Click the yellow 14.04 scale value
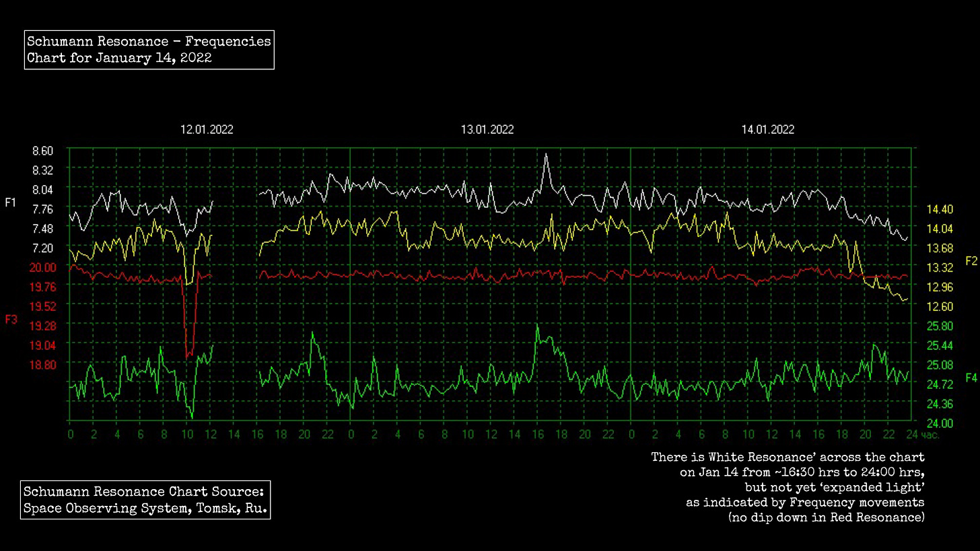Viewport: 980px width, 551px height. coord(940,229)
